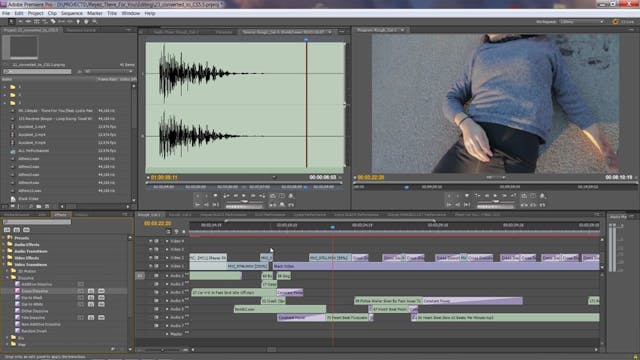Click the CS Live button

[623, 22]
